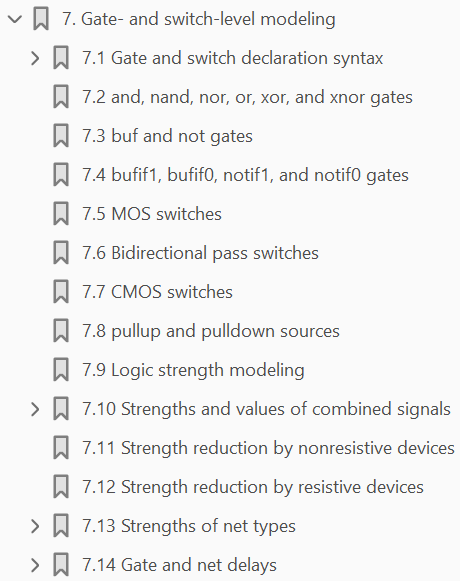This screenshot has width=460, height=581.
Task: Collapse the 7. Gate- and switch-level modeling section
Action: click(15, 19)
